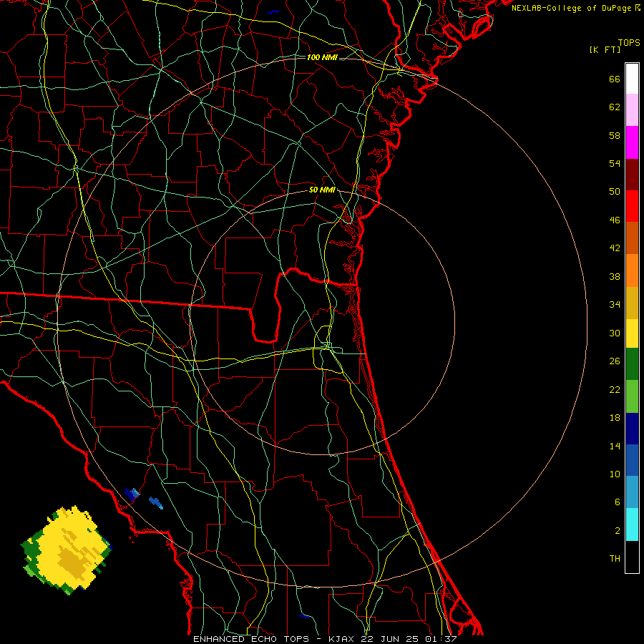The height and width of the screenshot is (644, 644).
Task: Click the [K FT] units label
Action: tap(605, 49)
